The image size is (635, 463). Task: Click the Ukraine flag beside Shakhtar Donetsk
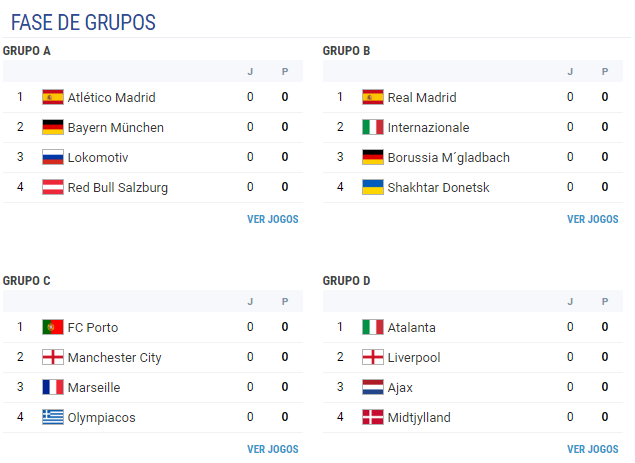click(x=373, y=187)
